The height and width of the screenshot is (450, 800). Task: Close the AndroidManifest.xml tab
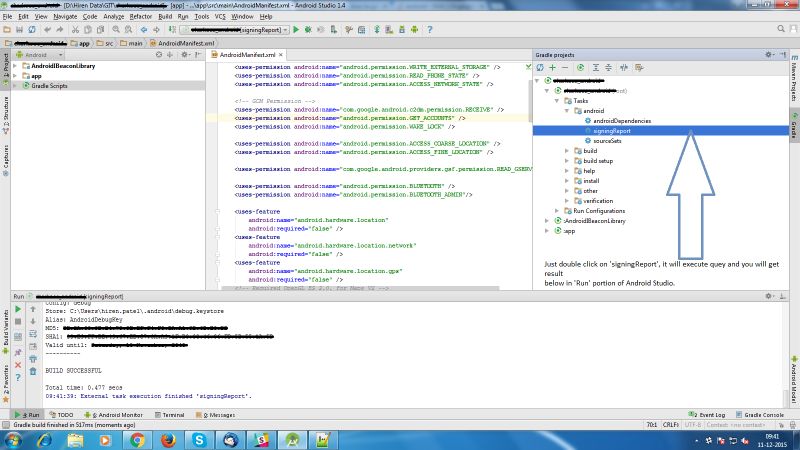point(281,55)
